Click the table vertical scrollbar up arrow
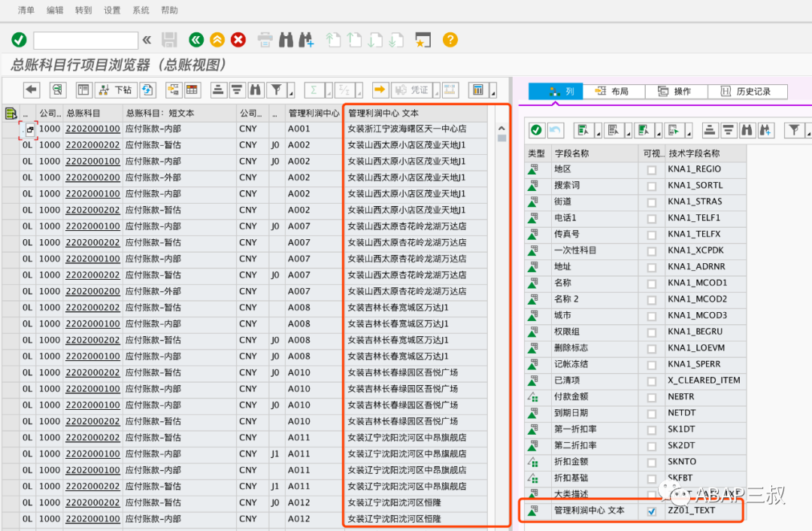Screen dimensions: 812x531 click(501, 128)
